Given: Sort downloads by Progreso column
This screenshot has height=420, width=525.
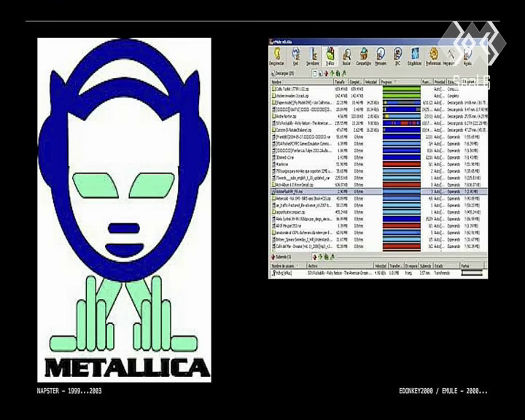Looking at the screenshot, I should click(400, 82).
